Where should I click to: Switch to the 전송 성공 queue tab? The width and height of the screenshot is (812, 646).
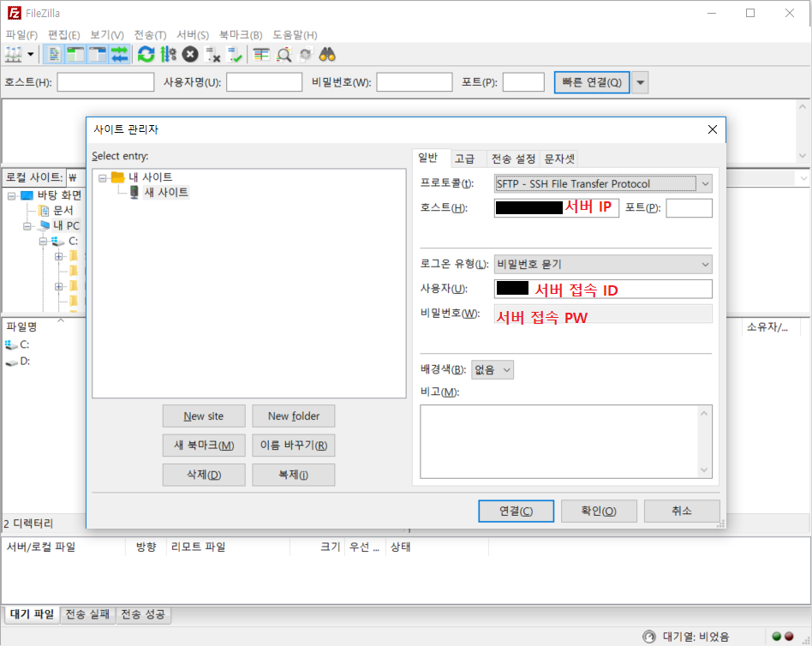pyautogui.click(x=143, y=614)
